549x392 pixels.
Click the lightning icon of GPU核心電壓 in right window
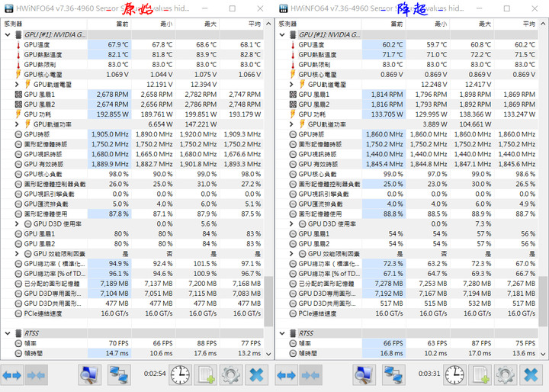coord(293,75)
